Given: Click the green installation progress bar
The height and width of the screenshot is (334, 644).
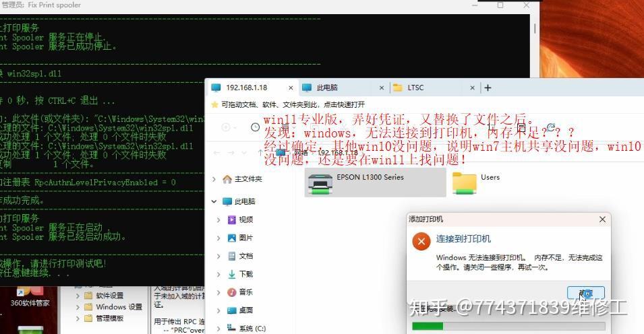Looking at the screenshot, I should pyautogui.click(x=508, y=326).
